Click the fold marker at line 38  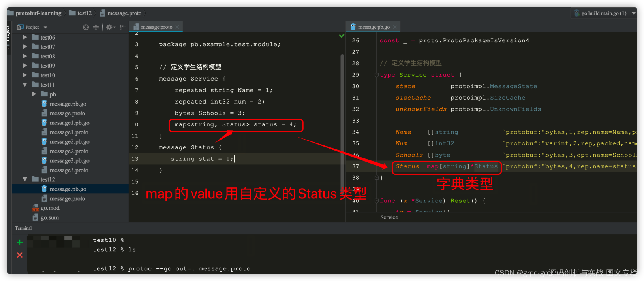pos(376,178)
